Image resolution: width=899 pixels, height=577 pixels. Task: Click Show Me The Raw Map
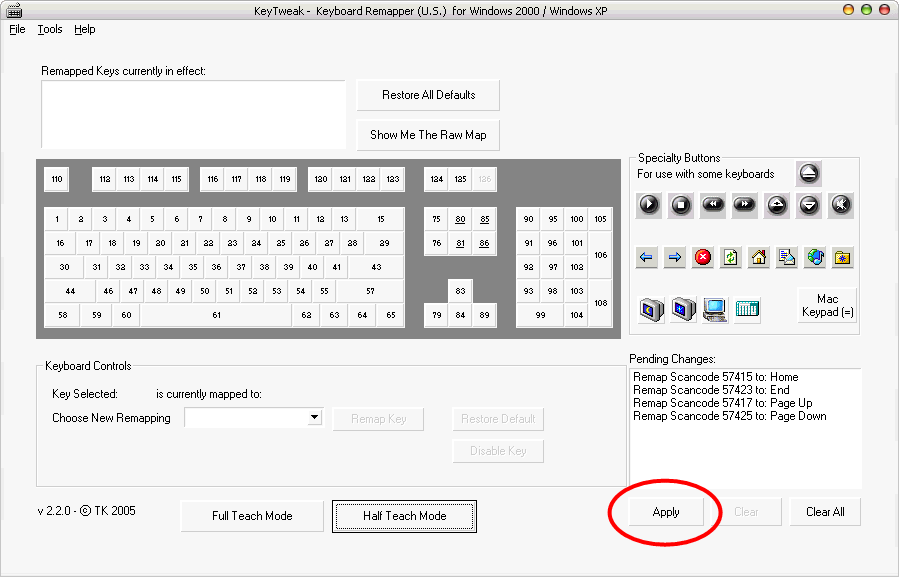[428, 135]
